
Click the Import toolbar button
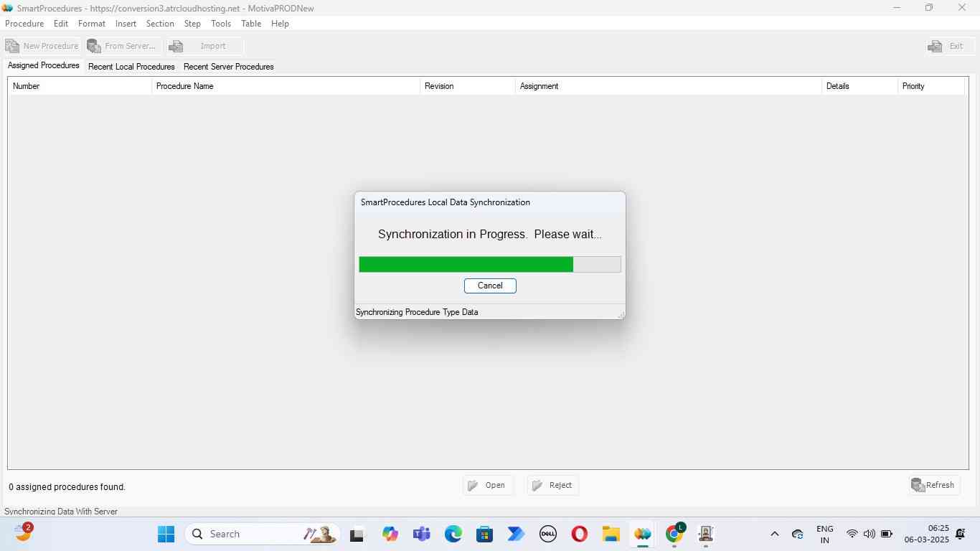204,46
